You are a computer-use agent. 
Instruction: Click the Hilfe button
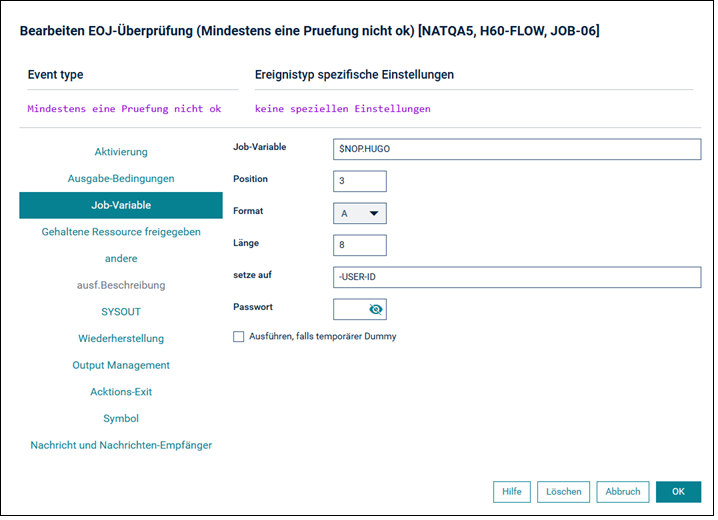pos(511,492)
